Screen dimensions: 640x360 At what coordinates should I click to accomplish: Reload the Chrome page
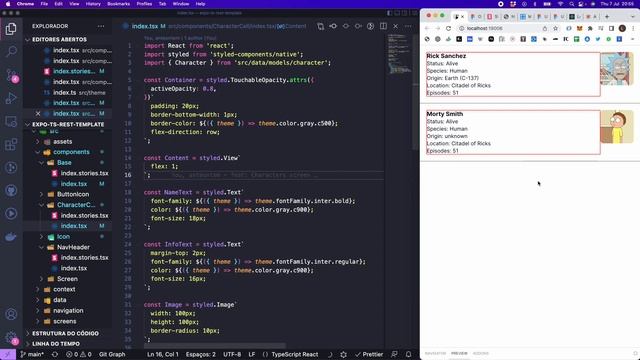[449, 29]
